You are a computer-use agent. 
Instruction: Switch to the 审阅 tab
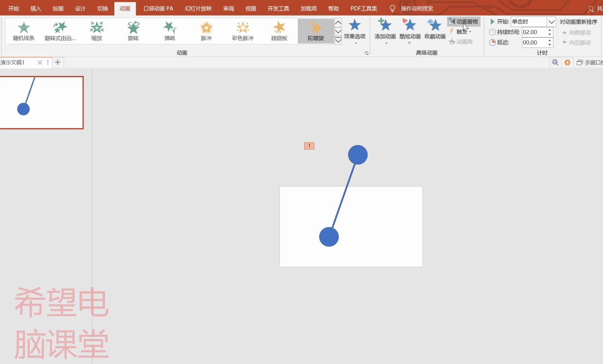tap(229, 8)
